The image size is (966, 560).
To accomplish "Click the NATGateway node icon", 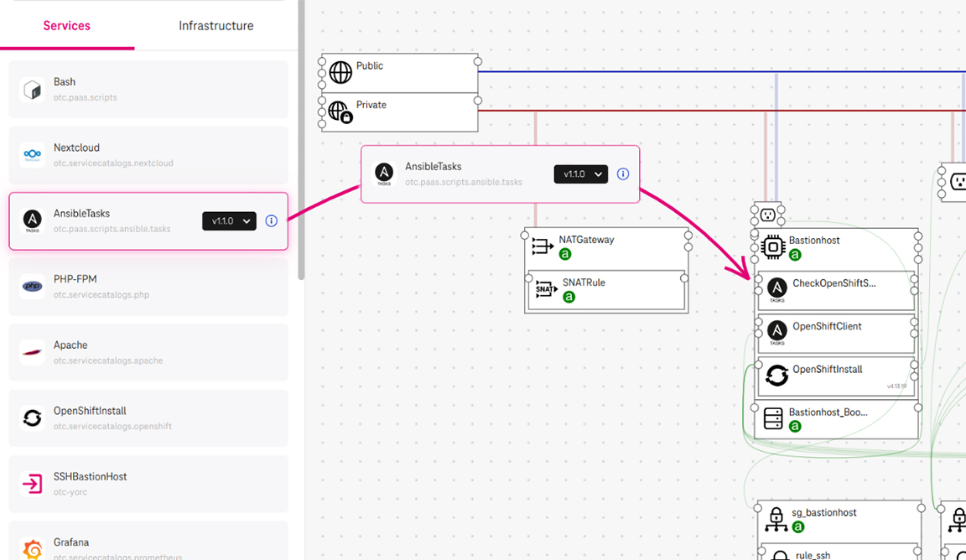I will (x=543, y=246).
